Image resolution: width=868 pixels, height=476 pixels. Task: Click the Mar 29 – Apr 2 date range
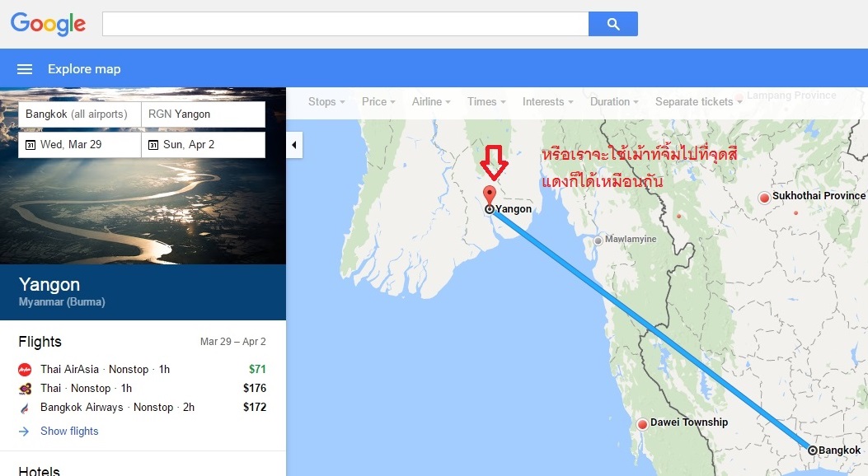tap(233, 342)
